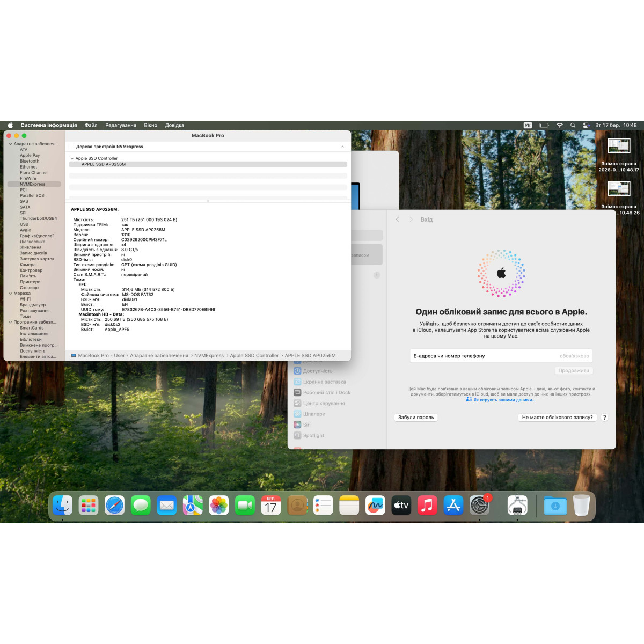Select Живлення in the hardware sidebar
The height and width of the screenshot is (644, 644).
pos(31,247)
